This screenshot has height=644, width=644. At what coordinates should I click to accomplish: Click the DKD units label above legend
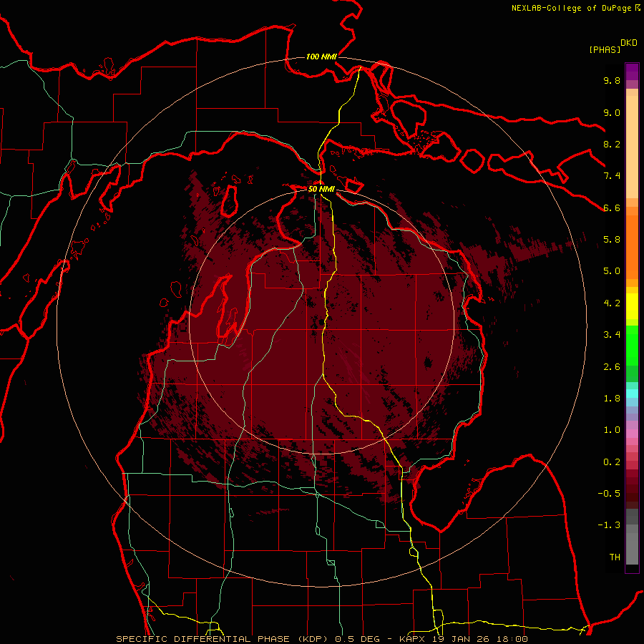(x=629, y=43)
